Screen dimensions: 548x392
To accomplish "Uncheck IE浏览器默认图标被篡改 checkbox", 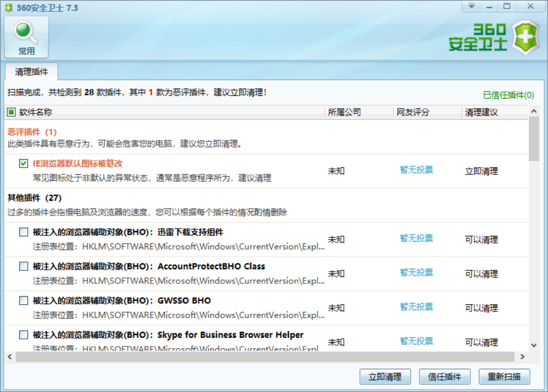I will click(24, 163).
